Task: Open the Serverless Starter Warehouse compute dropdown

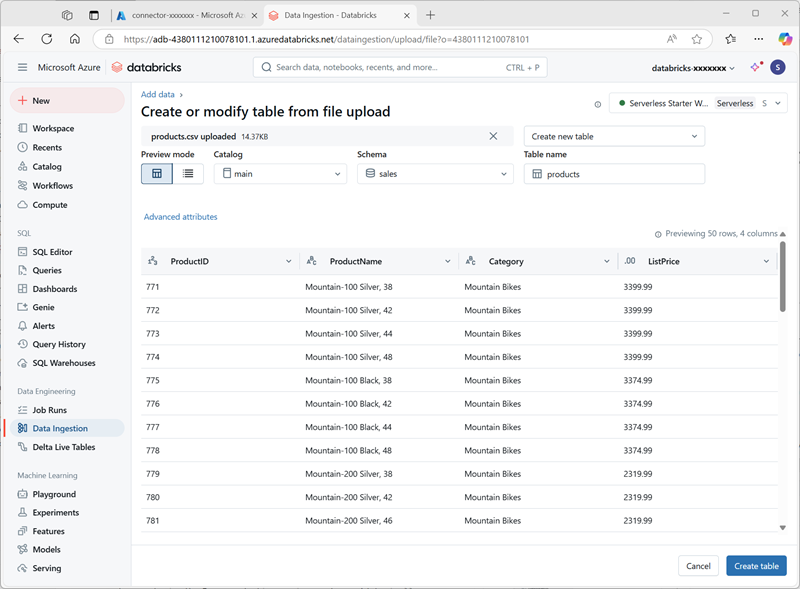Action: pos(698,103)
